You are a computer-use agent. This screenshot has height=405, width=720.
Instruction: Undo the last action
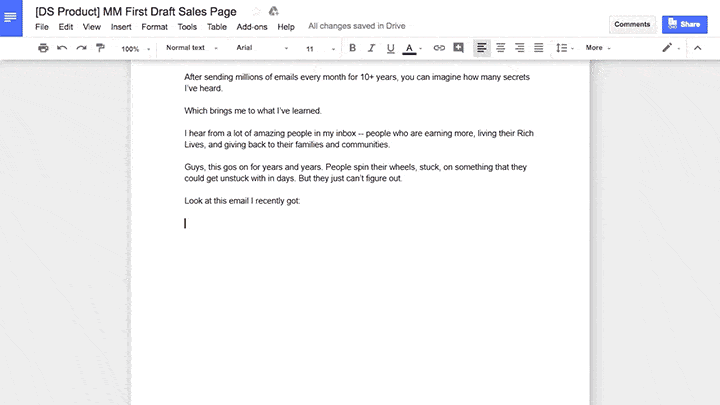62,48
